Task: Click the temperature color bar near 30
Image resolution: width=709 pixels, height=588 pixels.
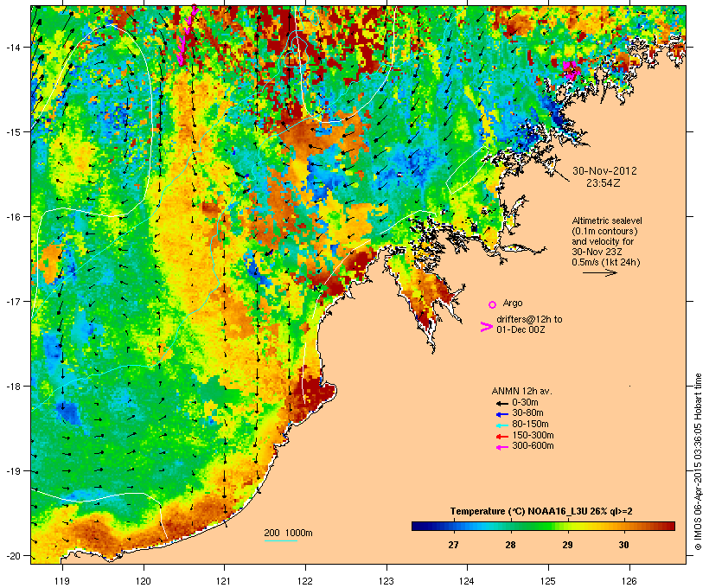Action: [x=623, y=526]
